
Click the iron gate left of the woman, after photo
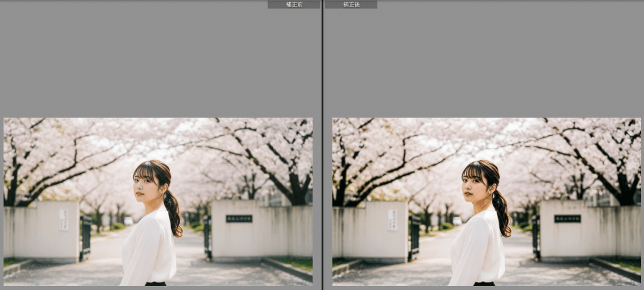[x=414, y=236]
